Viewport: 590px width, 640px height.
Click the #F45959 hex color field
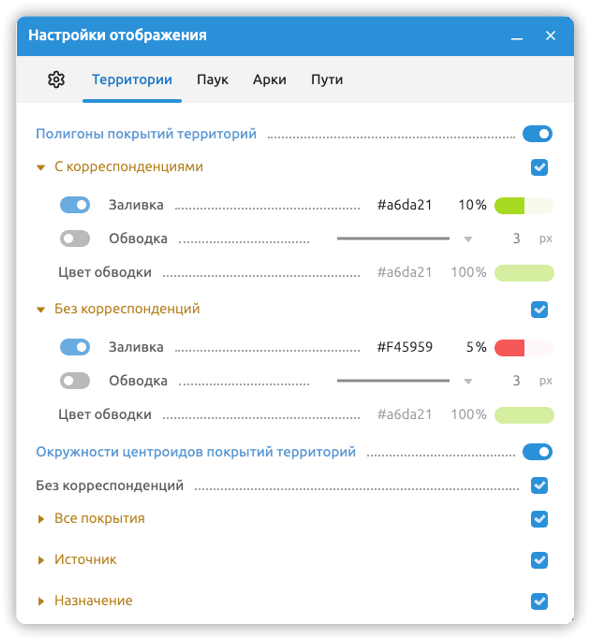[404, 347]
